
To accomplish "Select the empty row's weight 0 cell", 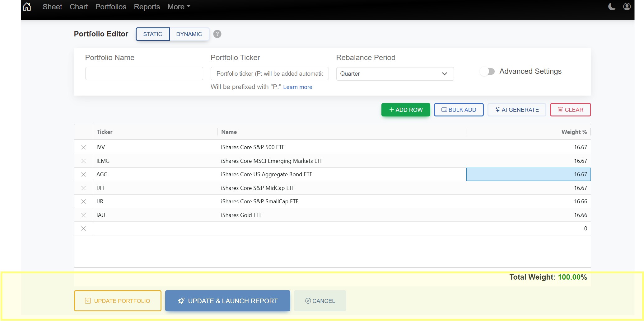I will coord(528,229).
